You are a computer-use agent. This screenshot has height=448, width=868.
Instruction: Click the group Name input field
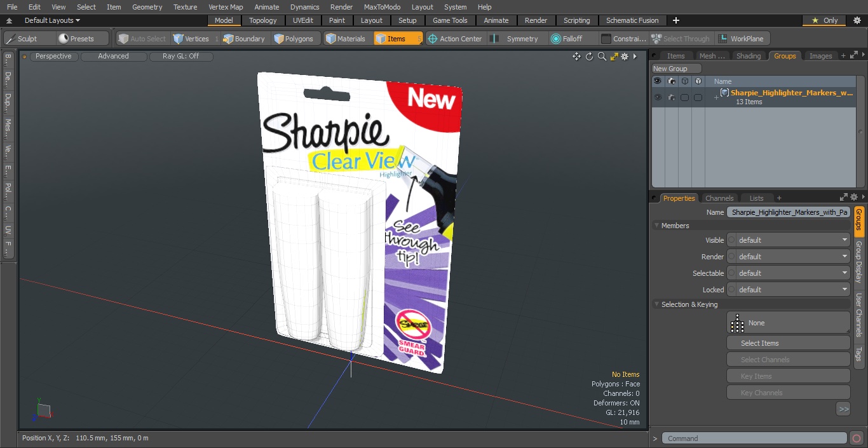[x=789, y=212]
